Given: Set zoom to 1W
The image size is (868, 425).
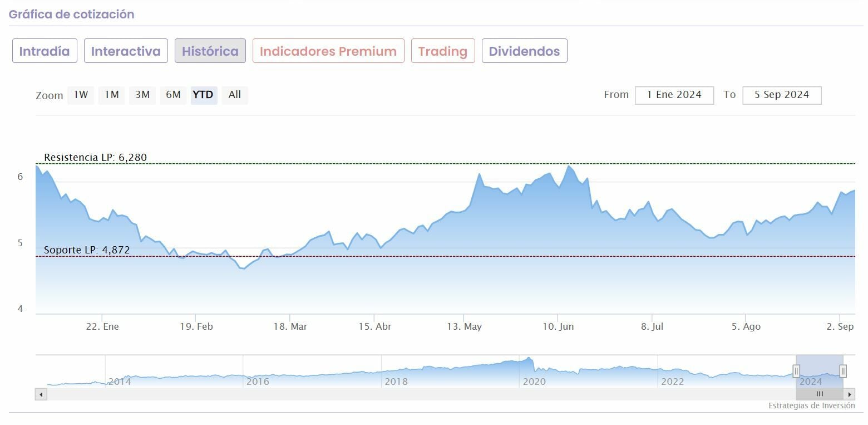Looking at the screenshot, I should tap(81, 95).
